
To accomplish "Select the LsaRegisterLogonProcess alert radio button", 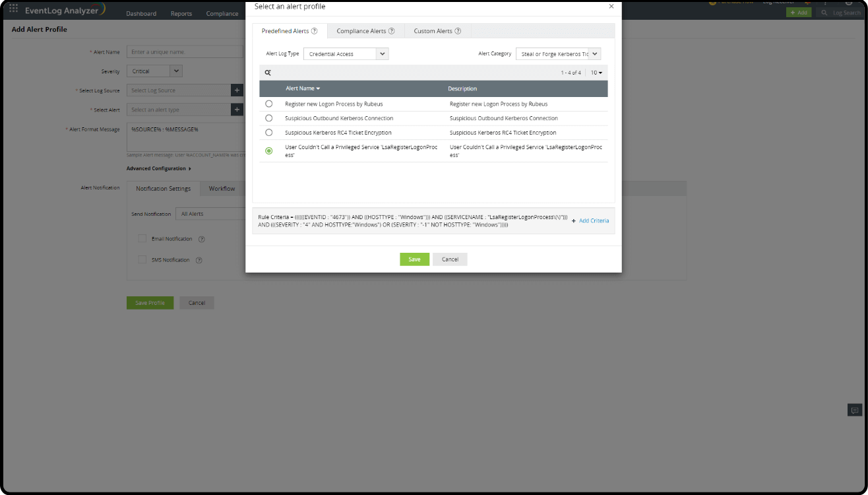I will (268, 150).
